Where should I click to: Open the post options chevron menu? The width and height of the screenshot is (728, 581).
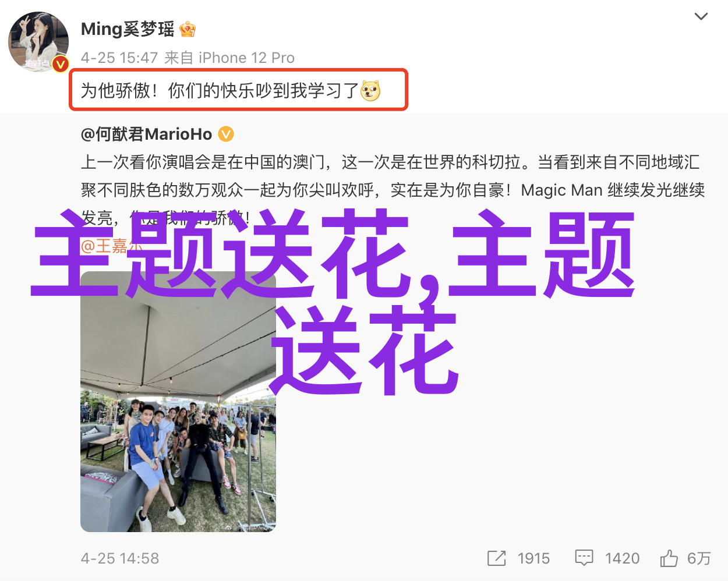pos(701,16)
